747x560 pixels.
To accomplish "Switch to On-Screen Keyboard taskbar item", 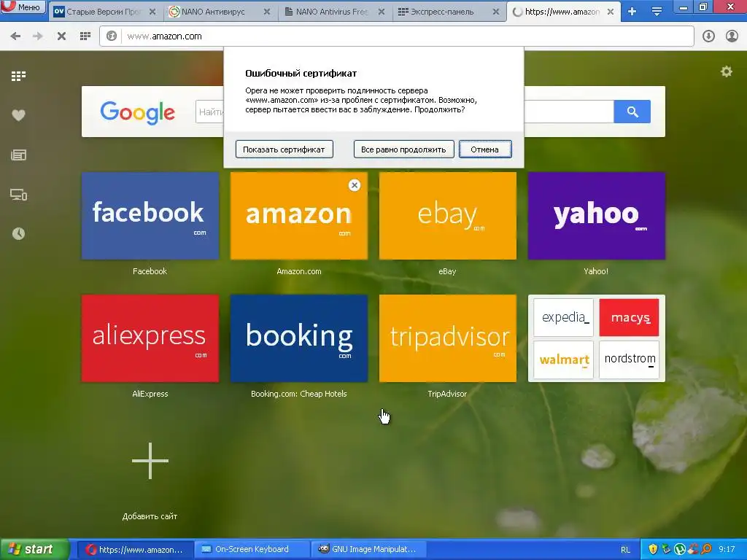I will pos(251,550).
